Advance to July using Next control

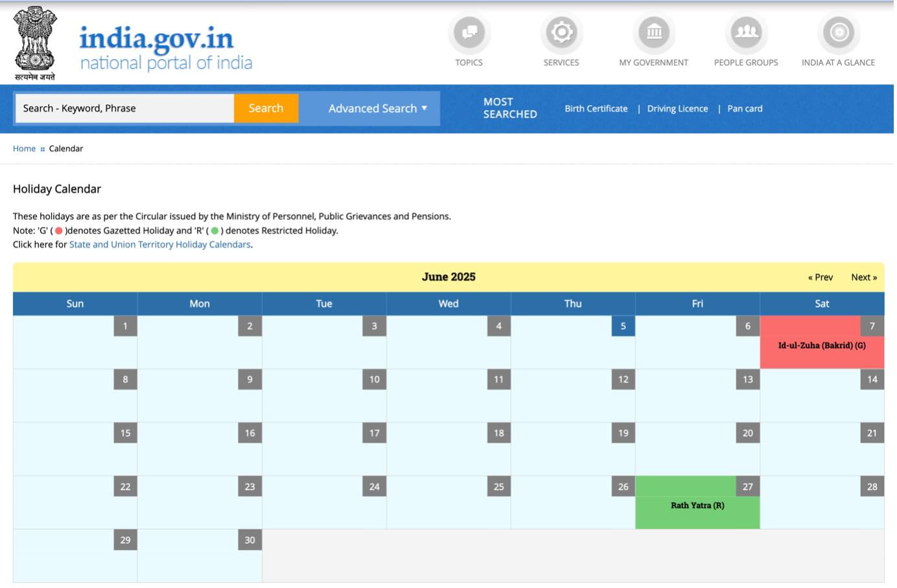(864, 277)
